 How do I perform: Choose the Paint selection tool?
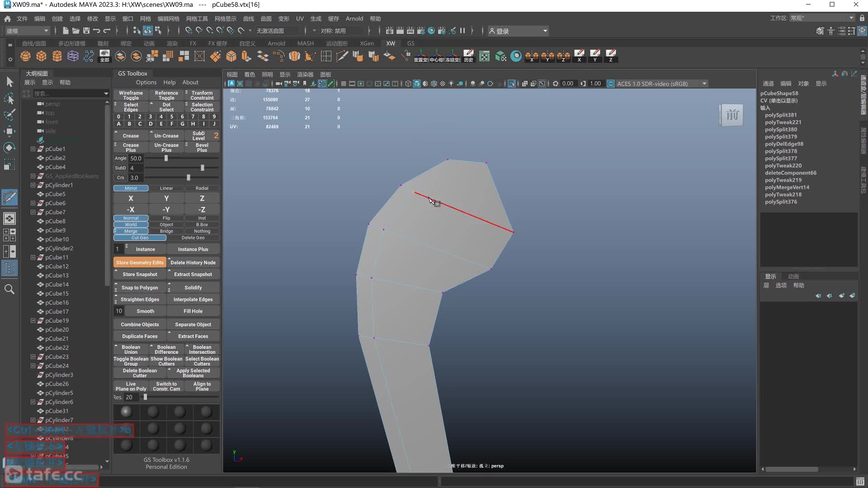coord(9,115)
